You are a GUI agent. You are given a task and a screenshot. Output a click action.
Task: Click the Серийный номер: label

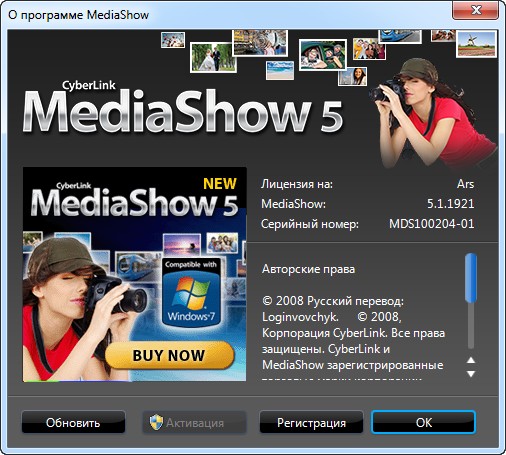click(x=310, y=224)
